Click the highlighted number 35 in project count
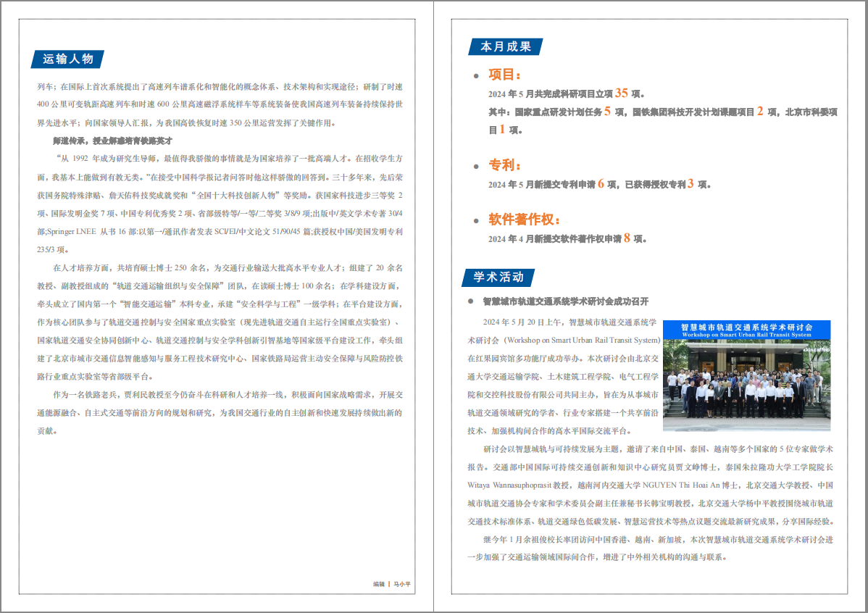 click(x=620, y=93)
